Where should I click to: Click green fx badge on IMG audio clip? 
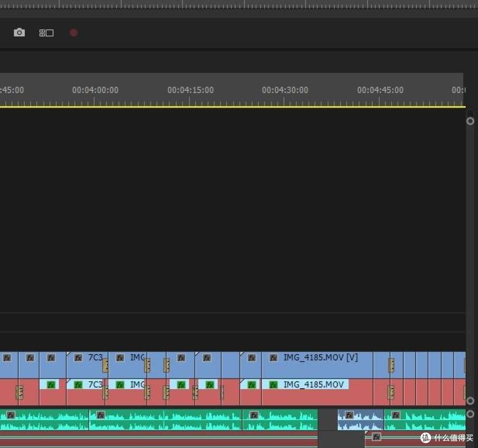[120, 385]
